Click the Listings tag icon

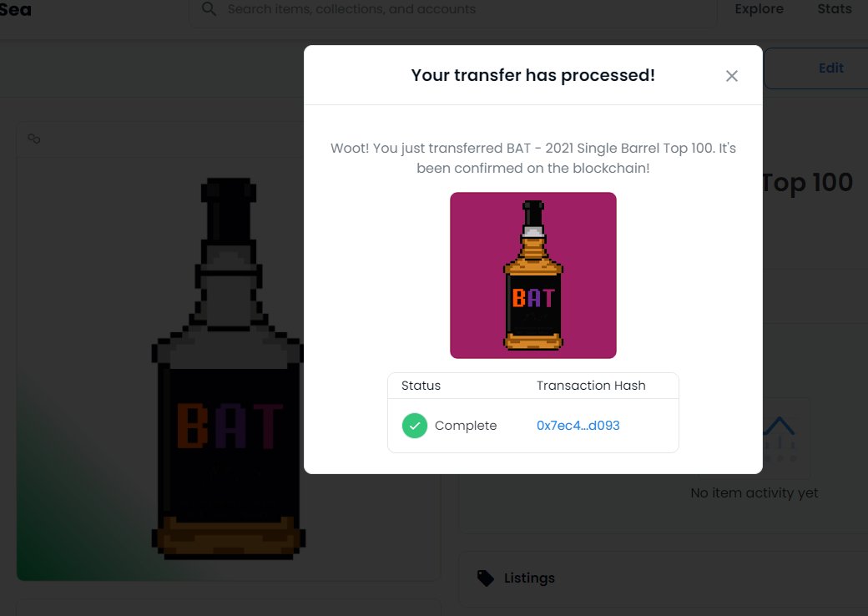click(486, 578)
